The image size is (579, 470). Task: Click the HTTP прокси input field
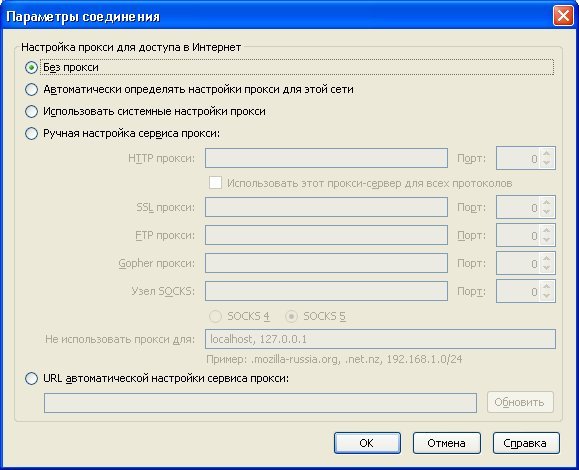tap(326, 158)
